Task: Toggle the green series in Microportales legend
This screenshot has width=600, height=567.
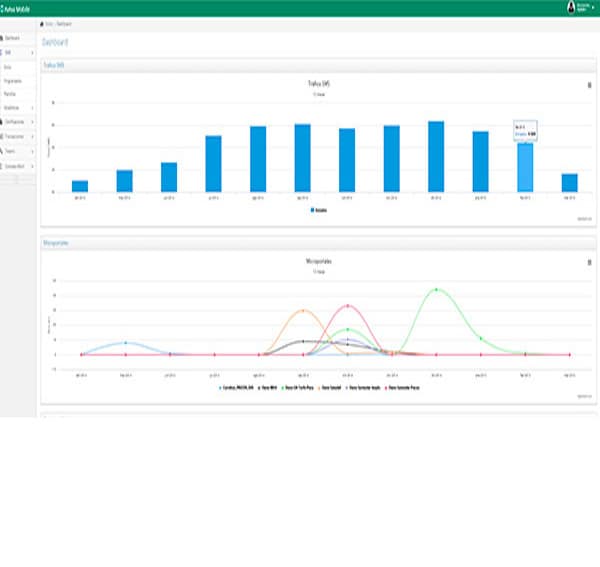Action: tap(286, 386)
